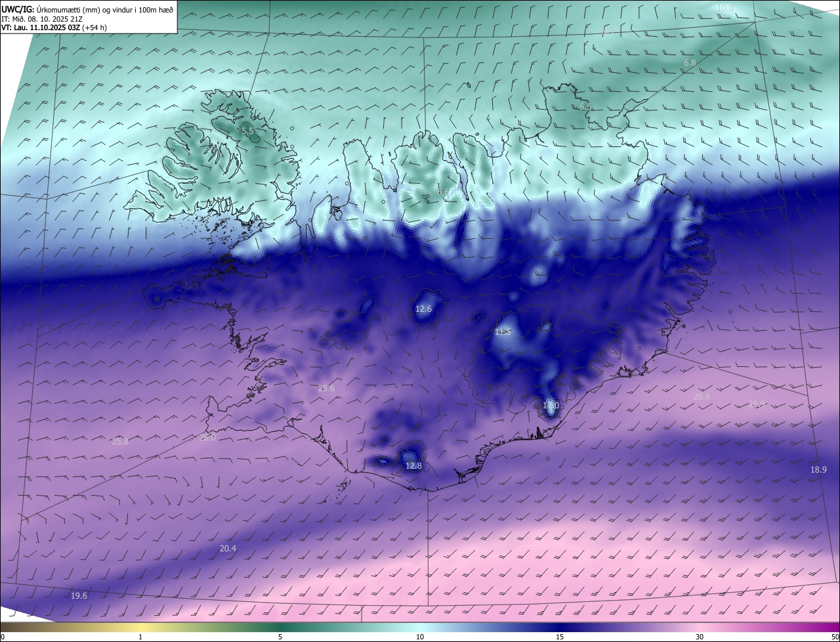Click the 5 tick on the color scale
840x642 pixels.
pos(280,637)
